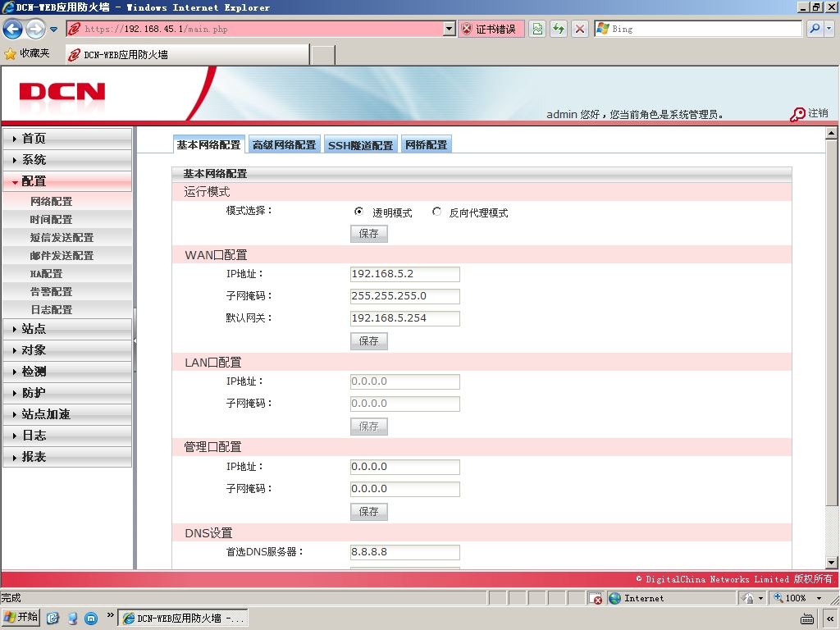The width and height of the screenshot is (840, 630).
Task: Select the 反向代理模式 radio button
Action: click(x=436, y=212)
